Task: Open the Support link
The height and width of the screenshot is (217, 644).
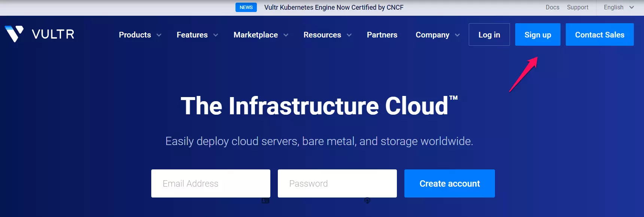Action: [x=578, y=7]
